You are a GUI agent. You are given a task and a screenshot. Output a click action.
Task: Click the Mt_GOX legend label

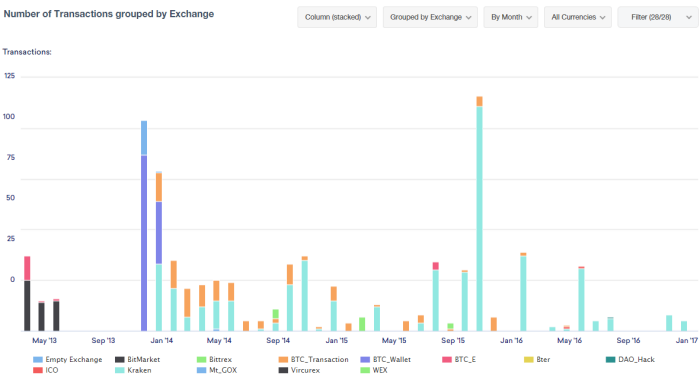[x=223, y=370]
